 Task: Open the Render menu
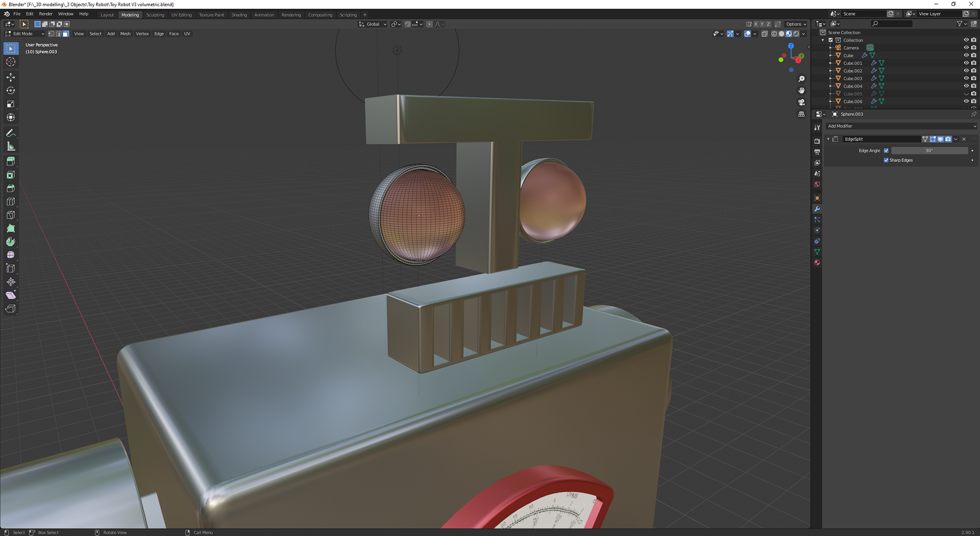[46, 14]
